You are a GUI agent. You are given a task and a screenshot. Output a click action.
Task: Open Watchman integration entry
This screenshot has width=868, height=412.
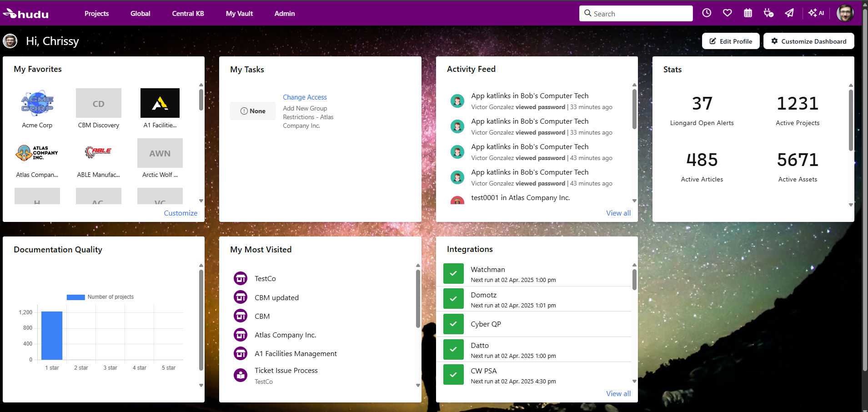click(487, 269)
